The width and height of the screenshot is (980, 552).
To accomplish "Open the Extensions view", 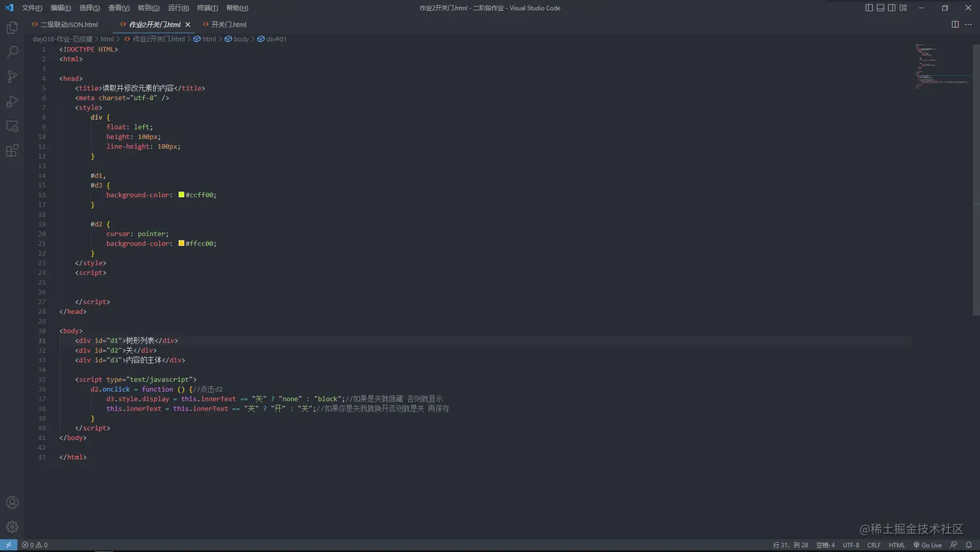I will 12,150.
